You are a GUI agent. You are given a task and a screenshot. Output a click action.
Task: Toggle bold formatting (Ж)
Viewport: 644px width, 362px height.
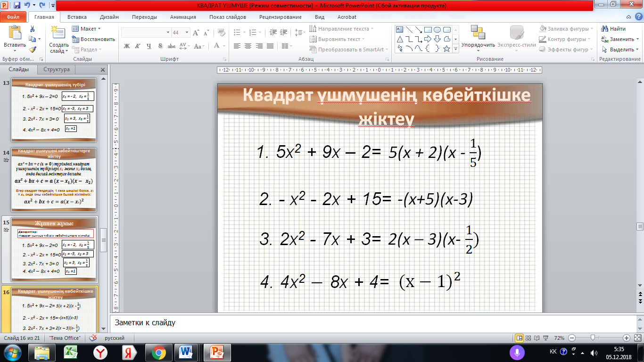click(x=126, y=46)
